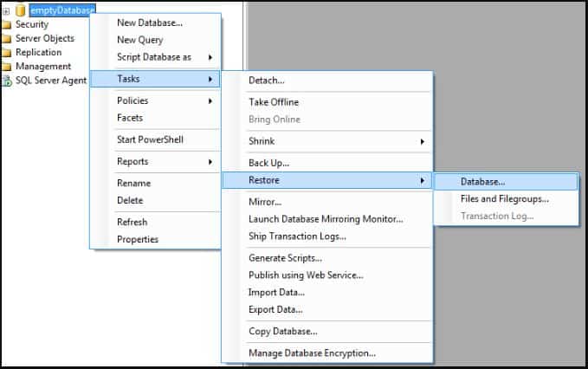Expand the Shrink submenu arrow
The image size is (588, 369).
pos(423,142)
